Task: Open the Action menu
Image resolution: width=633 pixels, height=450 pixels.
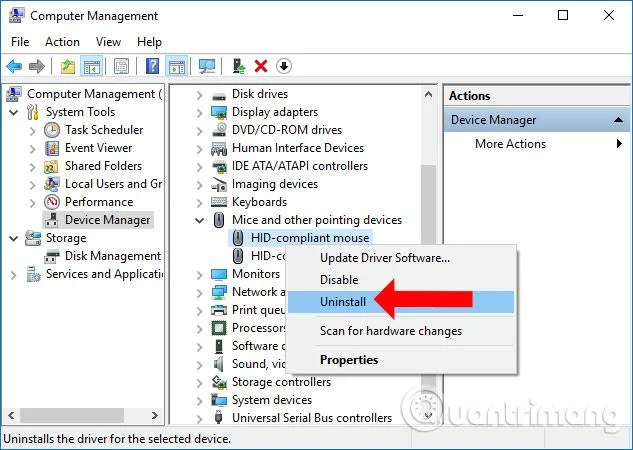Action: [x=62, y=42]
